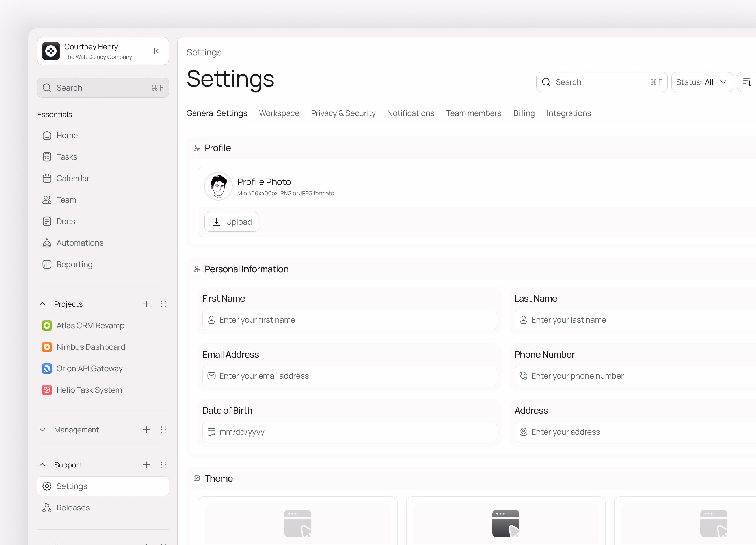Select the first light theme card
The height and width of the screenshot is (545, 756).
point(298,521)
